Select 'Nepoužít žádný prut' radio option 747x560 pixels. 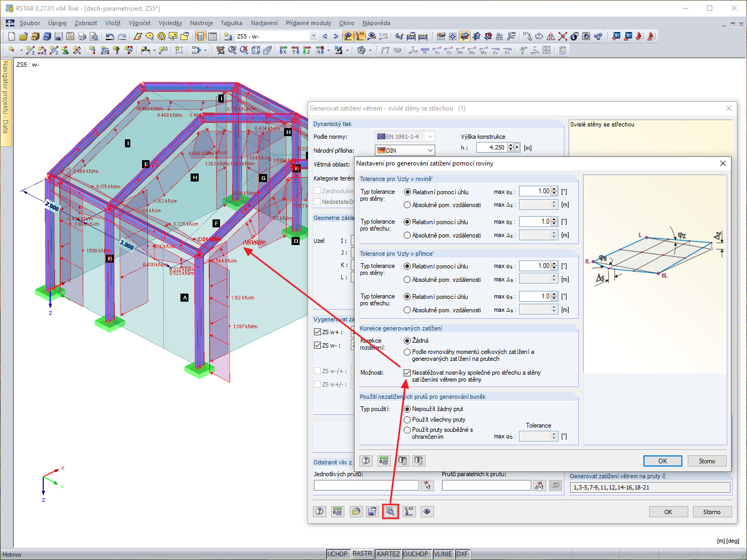point(407,409)
